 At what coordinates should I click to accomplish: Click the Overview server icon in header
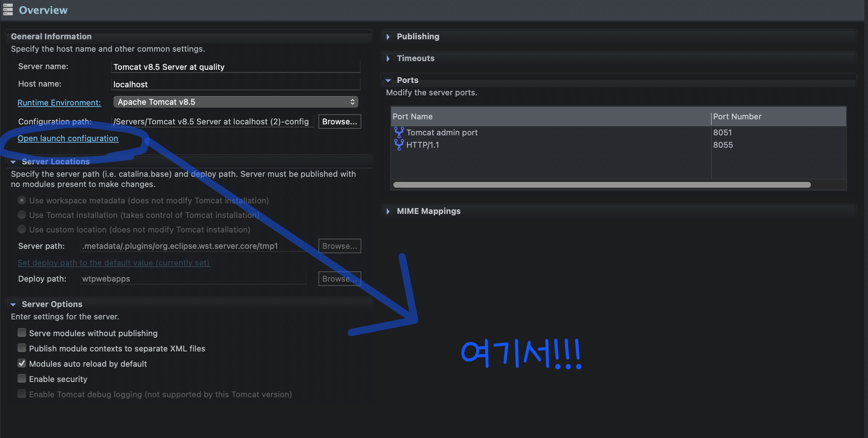pos(8,10)
